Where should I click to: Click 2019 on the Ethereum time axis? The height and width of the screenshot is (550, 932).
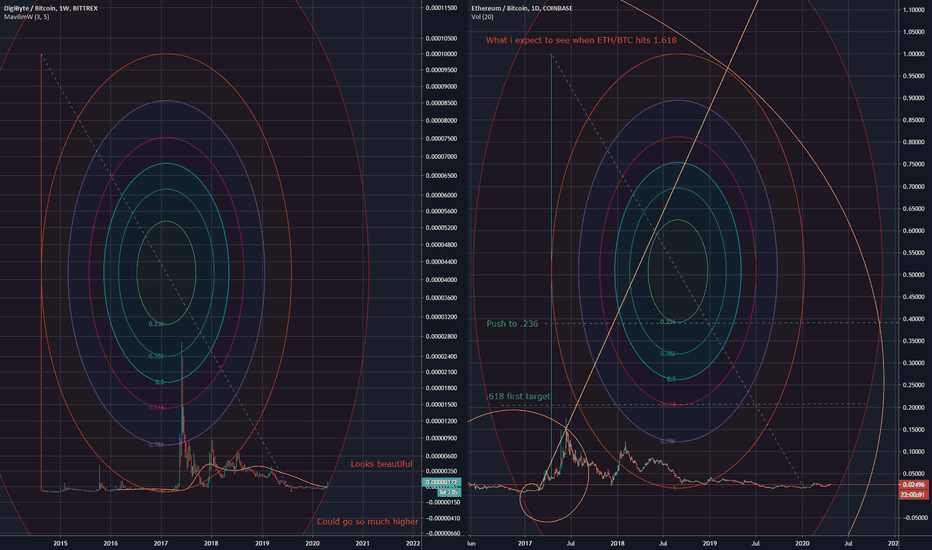[710, 543]
